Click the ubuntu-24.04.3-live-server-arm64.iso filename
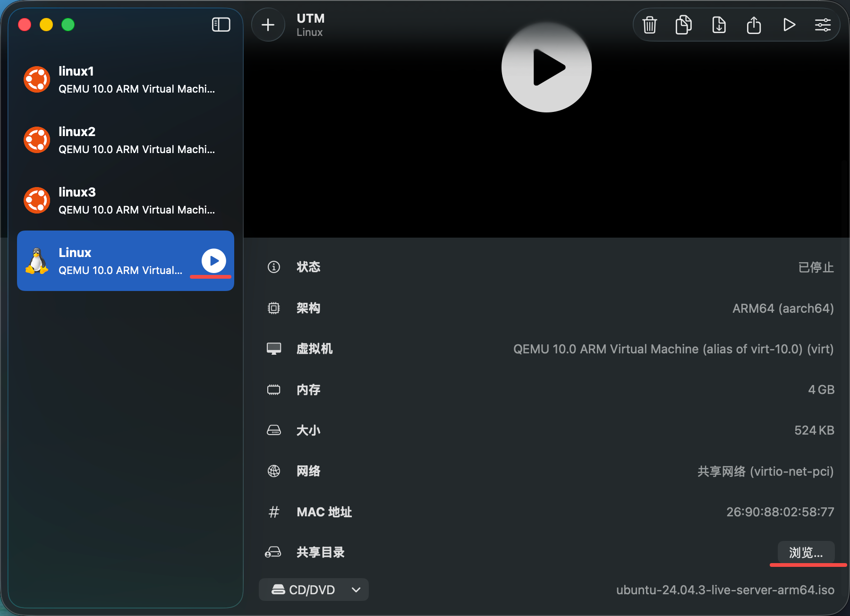Image resolution: width=850 pixels, height=616 pixels. tap(725, 590)
